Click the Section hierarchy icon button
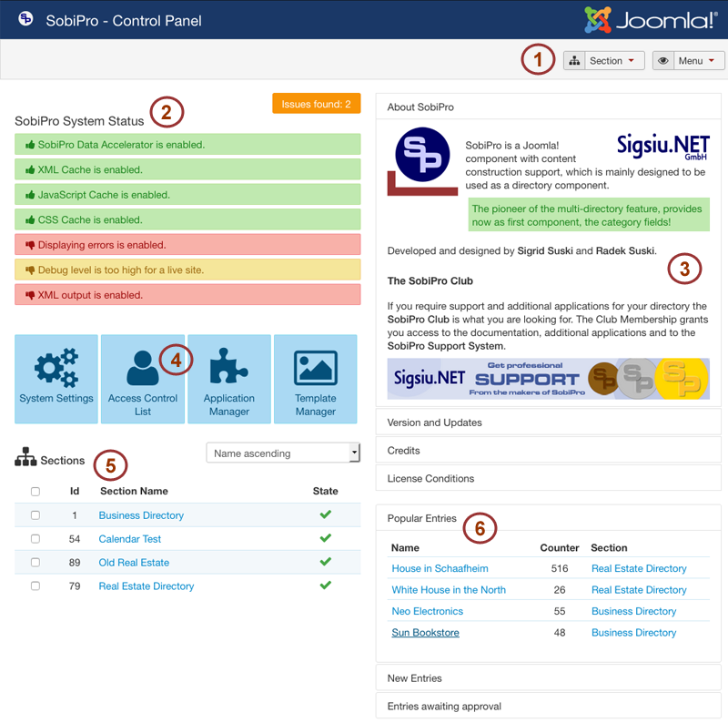728x723 pixels. pos(574,61)
